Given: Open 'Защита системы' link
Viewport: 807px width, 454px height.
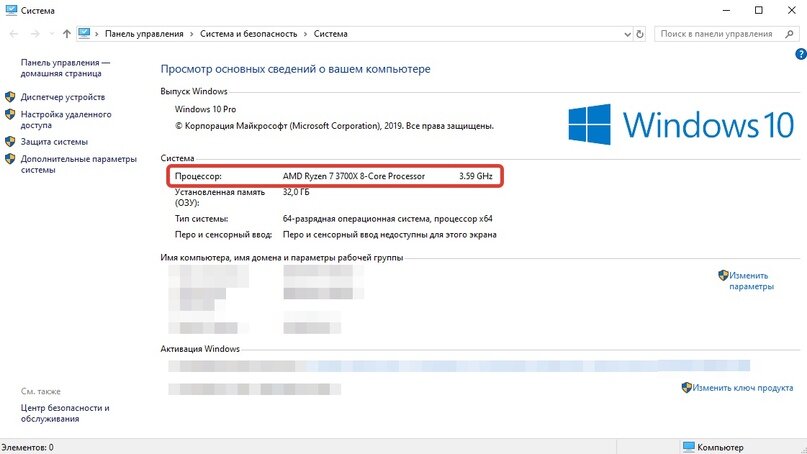Looking at the screenshot, I should pyautogui.click(x=54, y=142).
